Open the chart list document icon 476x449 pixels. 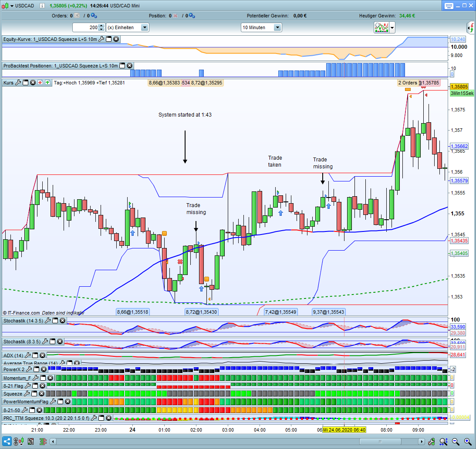(30, 442)
